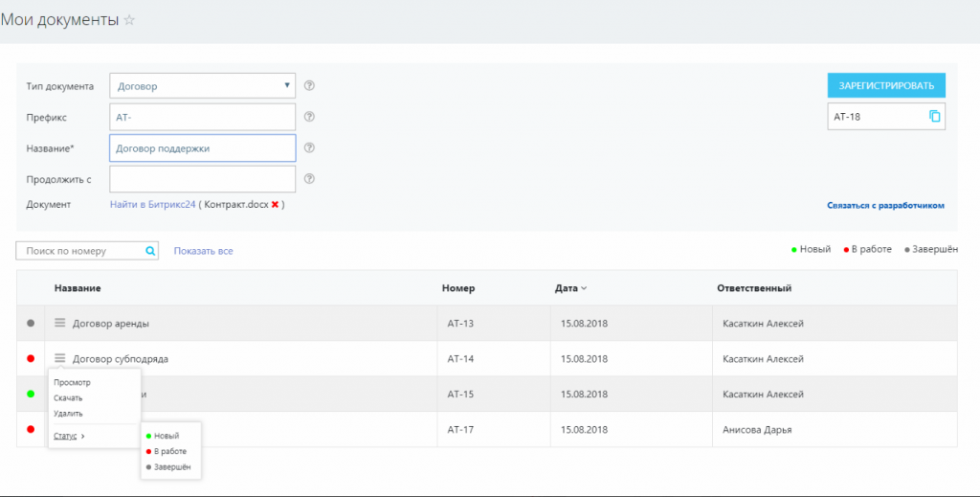Open help icon next to Префикс field
Image resolution: width=980 pixels, height=497 pixels.
309,116
